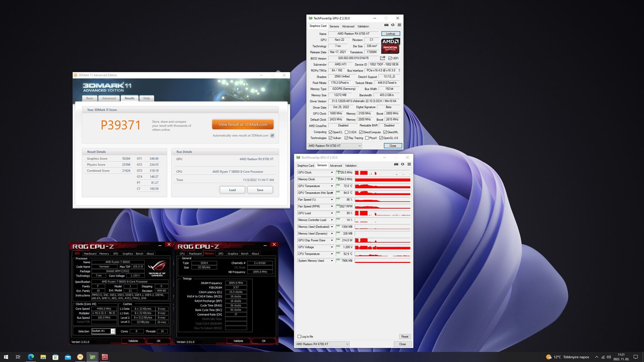The width and height of the screenshot is (644, 362).
Task: Open the AMD Radeon RX 6700 XT dropdown in Sensors window
Action: (x=322, y=344)
